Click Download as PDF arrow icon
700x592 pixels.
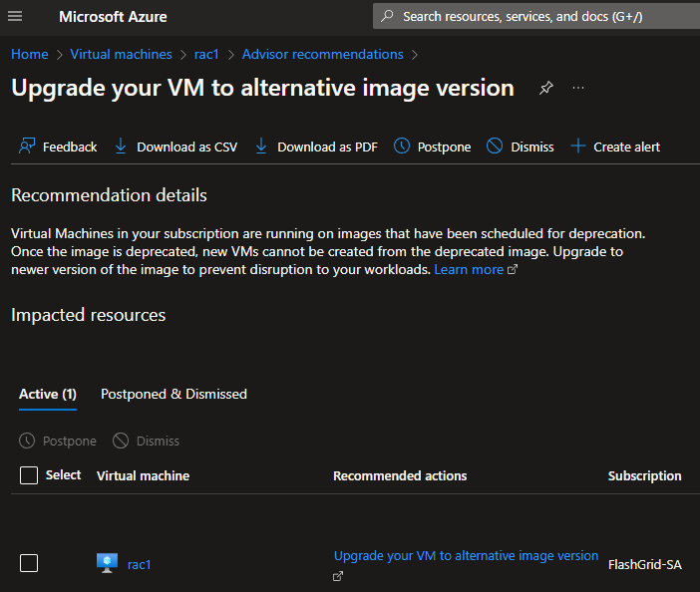pyautogui.click(x=261, y=147)
